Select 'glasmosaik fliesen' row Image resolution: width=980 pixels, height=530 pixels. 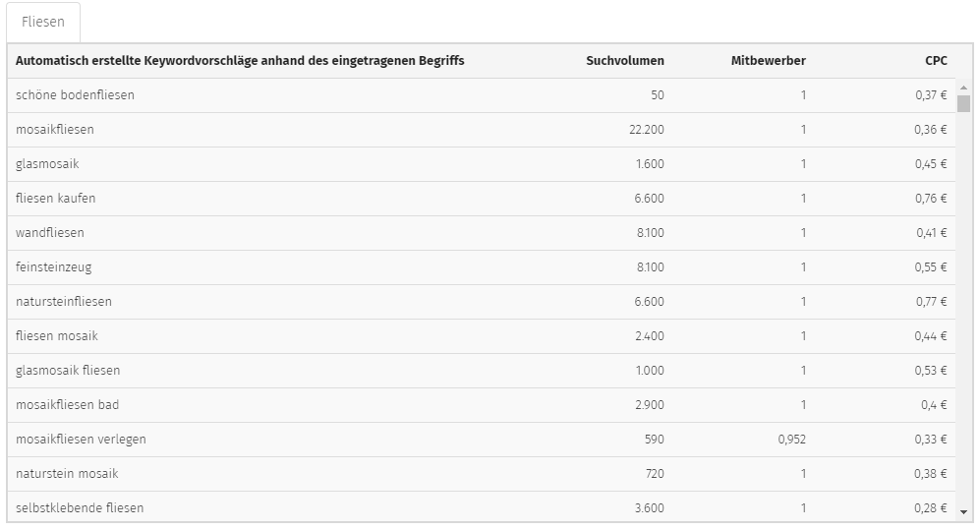coord(482,370)
